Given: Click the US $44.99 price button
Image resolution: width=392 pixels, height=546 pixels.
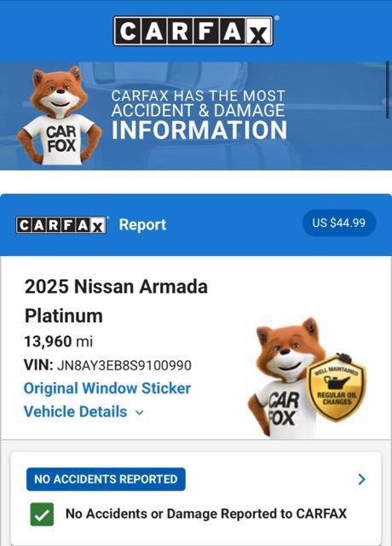Looking at the screenshot, I should click(339, 223).
